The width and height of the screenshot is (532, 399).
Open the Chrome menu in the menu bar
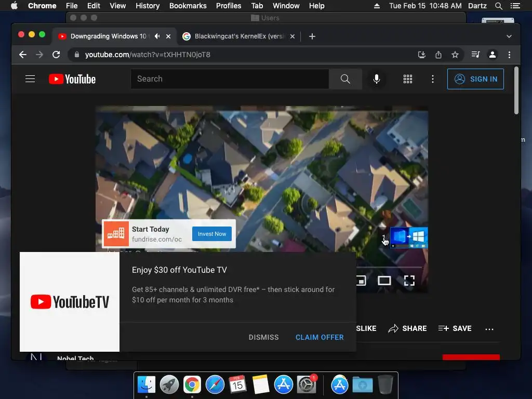pos(42,6)
